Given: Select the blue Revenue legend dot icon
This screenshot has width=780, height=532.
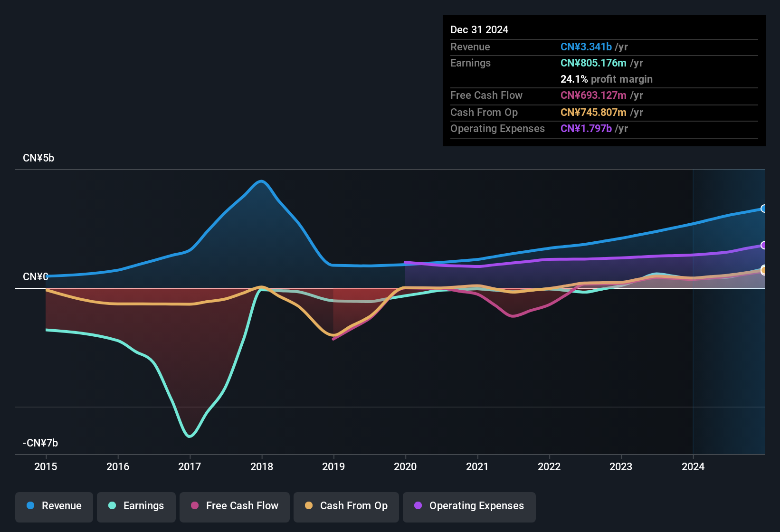Looking at the screenshot, I should 29,506.
